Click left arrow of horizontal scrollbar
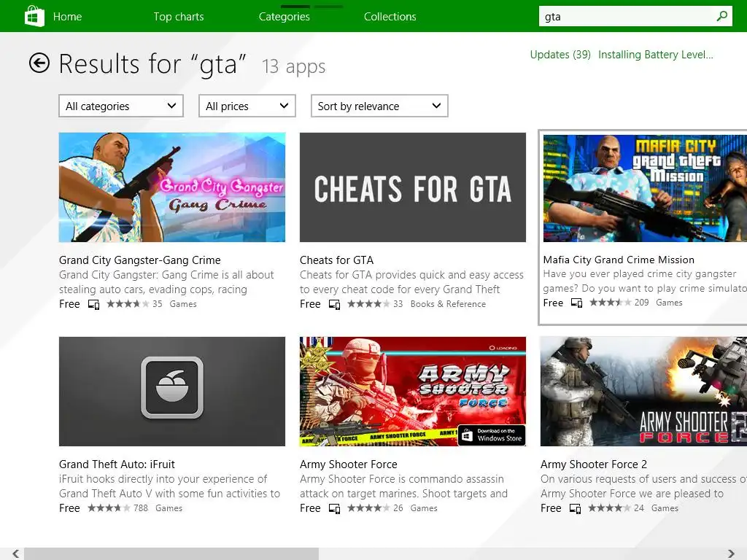 [16, 553]
